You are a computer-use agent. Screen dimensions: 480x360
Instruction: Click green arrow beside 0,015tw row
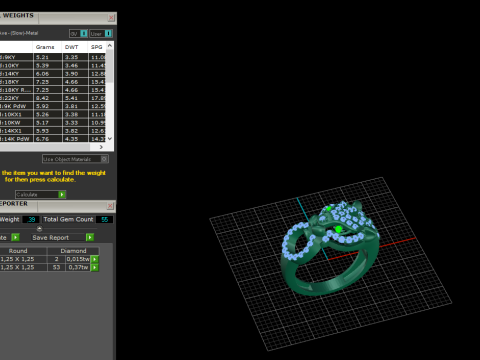(x=95, y=259)
